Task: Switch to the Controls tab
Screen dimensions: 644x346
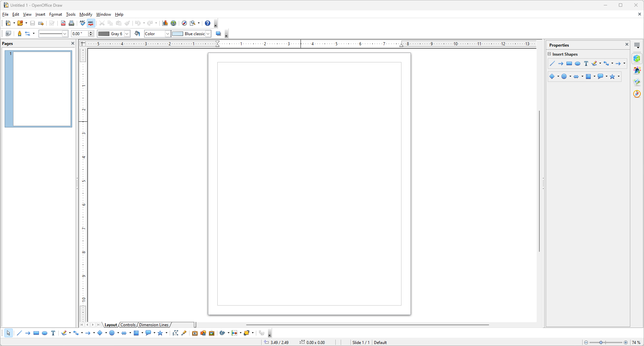Action: click(x=127, y=325)
